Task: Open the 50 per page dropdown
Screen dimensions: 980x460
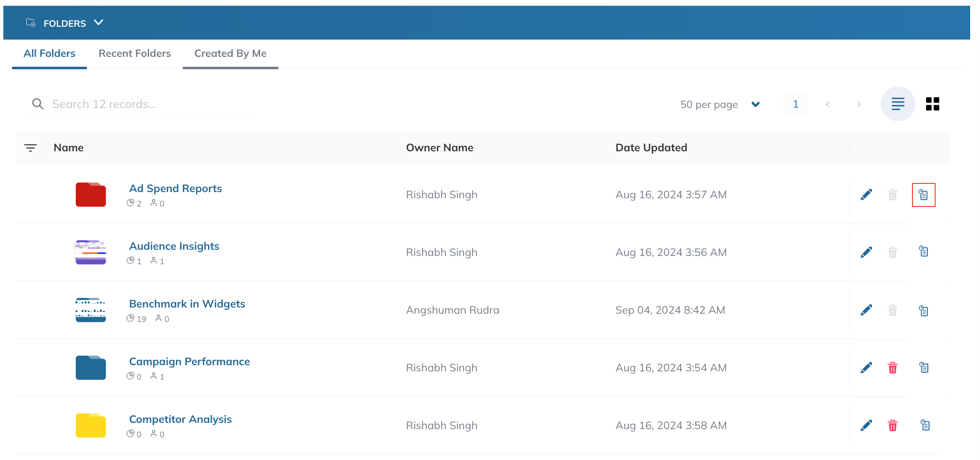Action: [x=720, y=104]
